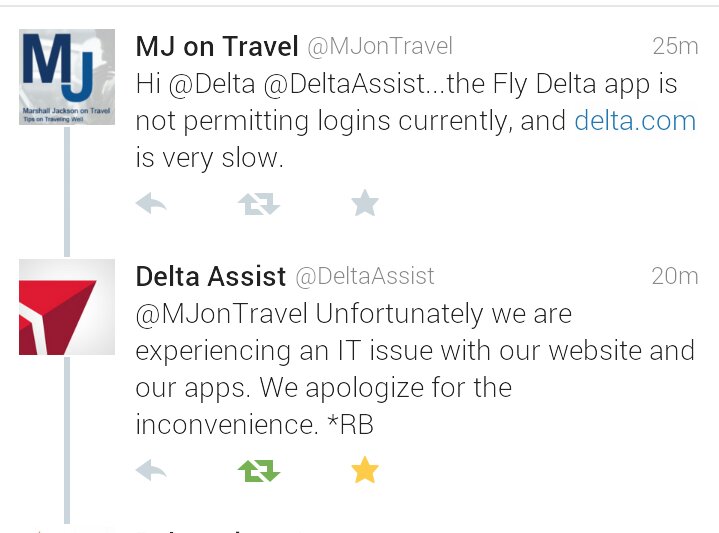The height and width of the screenshot is (533, 719).
Task: Tap @MJonTravel mention in Delta's reply
Action: pos(222,314)
